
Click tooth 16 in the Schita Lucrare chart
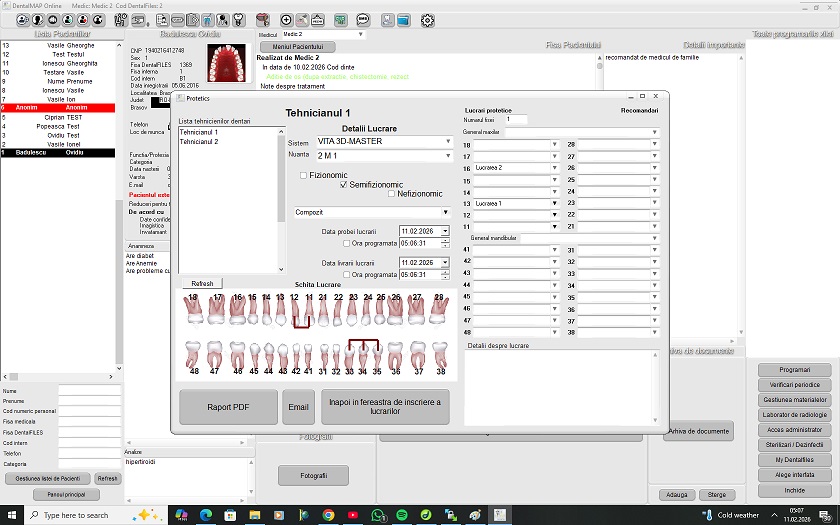point(237,312)
